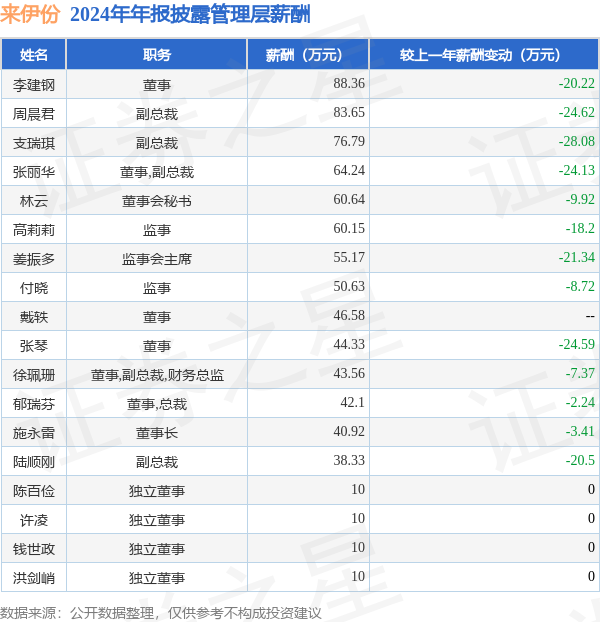Image resolution: width=600 pixels, height=622 pixels.
Task: Select the name 付晓
Action: coord(34,288)
